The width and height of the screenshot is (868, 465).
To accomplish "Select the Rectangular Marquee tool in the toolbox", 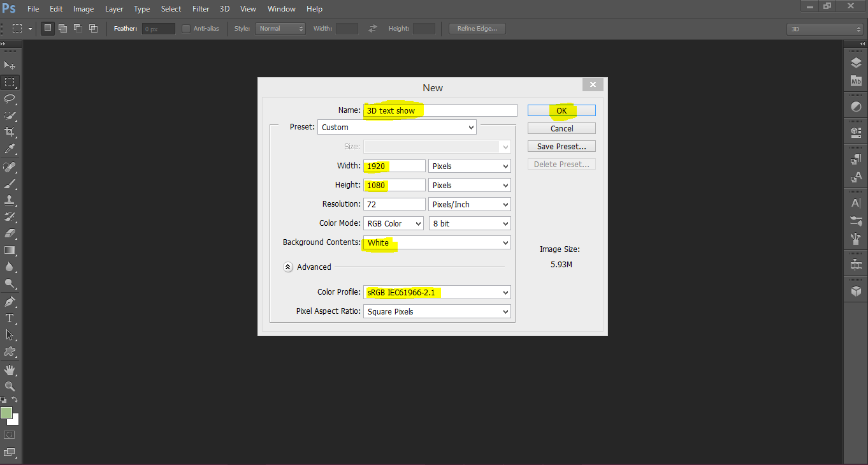I will click(x=10, y=82).
